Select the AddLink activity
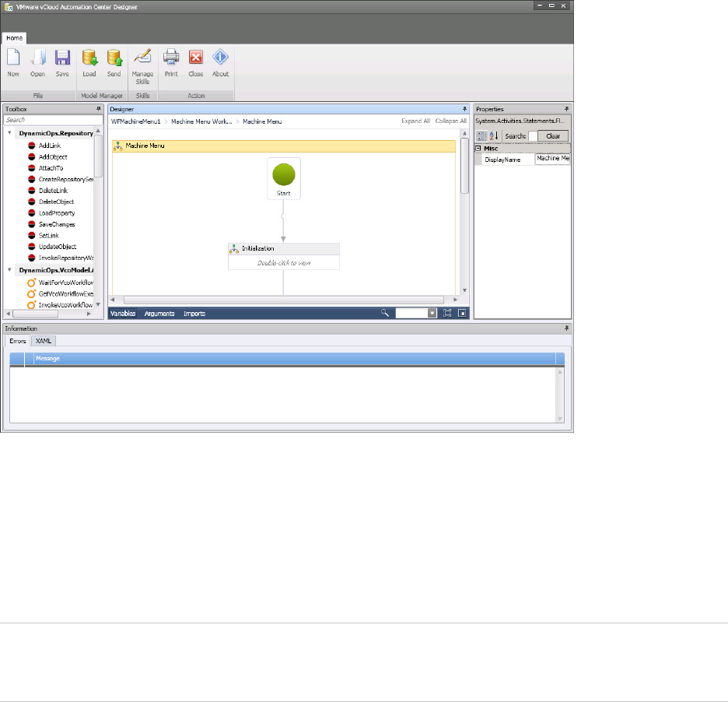The image size is (728, 702). tap(50, 146)
